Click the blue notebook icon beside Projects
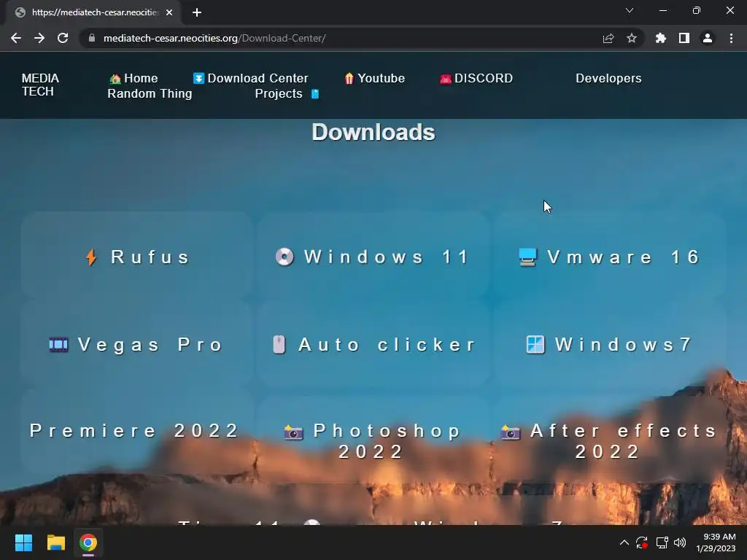The image size is (747, 560). (315, 94)
